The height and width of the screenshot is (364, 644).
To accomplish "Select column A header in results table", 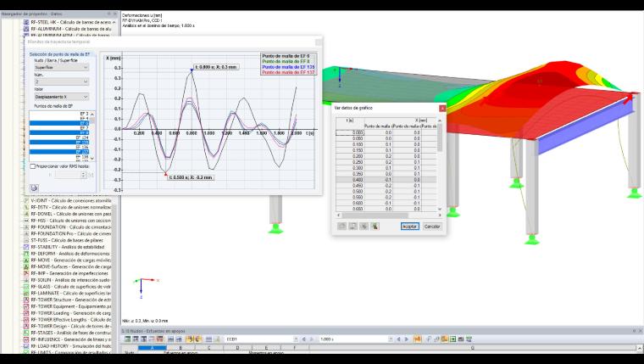I will coord(153,348).
